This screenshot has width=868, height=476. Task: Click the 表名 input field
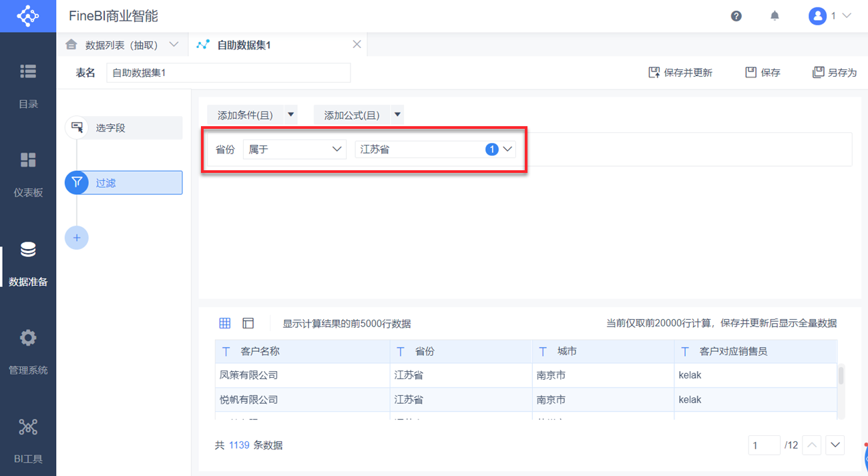[x=228, y=73]
